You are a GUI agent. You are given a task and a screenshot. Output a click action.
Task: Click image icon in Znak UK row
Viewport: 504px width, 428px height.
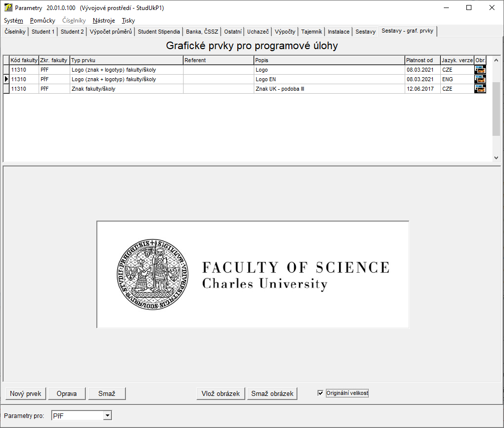coord(480,89)
